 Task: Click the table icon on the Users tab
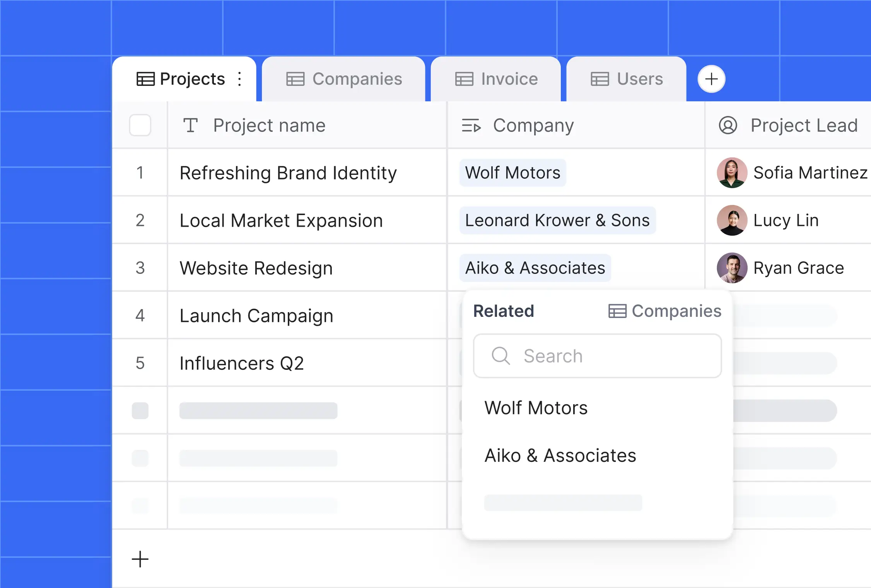pos(600,79)
